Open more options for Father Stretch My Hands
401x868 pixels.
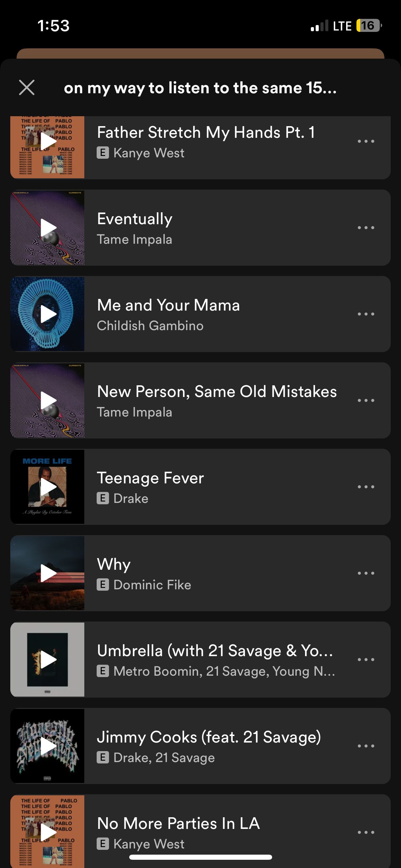click(366, 141)
